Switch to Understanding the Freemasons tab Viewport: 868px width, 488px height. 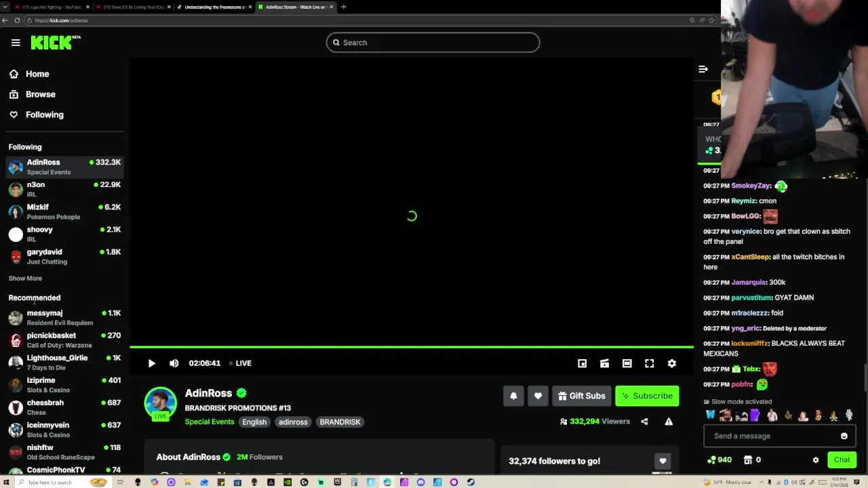point(214,7)
